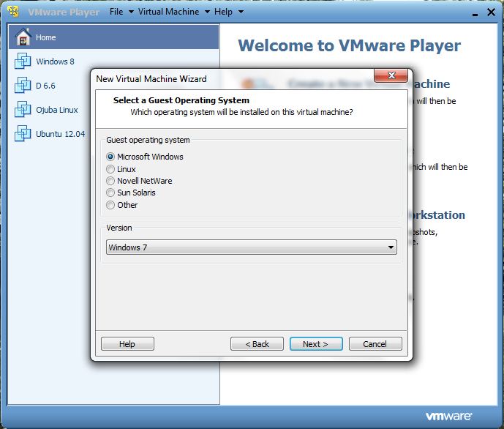Image resolution: width=504 pixels, height=429 pixels.
Task: Select the Ubuntu 12.04 virtual machine icon
Action: point(23,133)
